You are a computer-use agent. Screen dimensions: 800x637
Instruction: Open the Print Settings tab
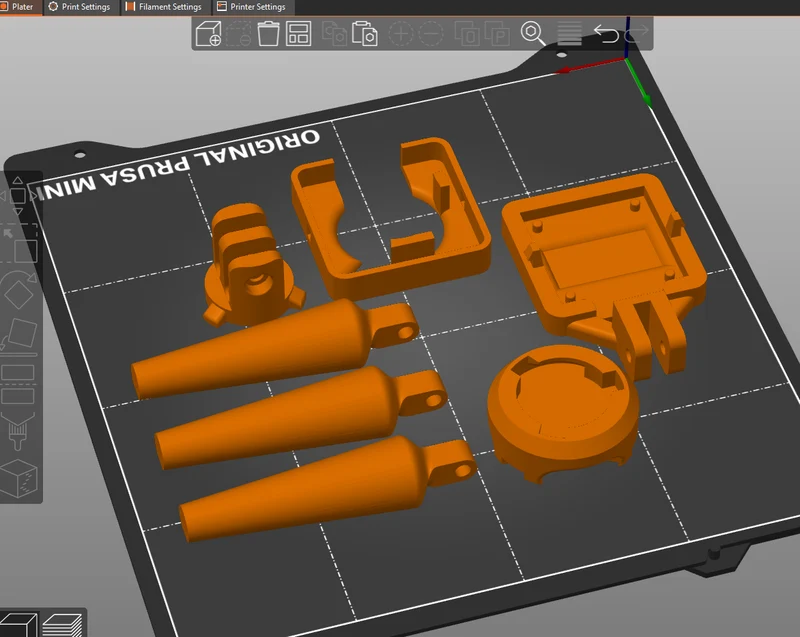80,7
